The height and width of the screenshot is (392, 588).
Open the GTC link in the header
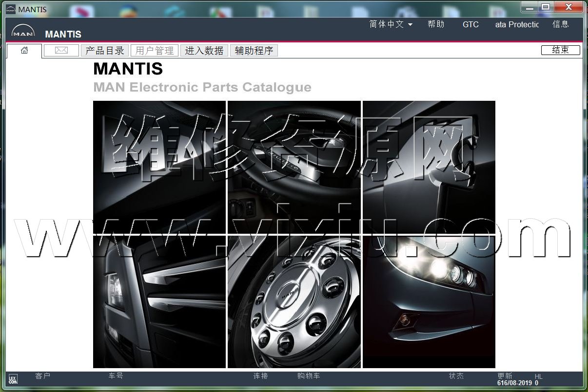(470, 24)
